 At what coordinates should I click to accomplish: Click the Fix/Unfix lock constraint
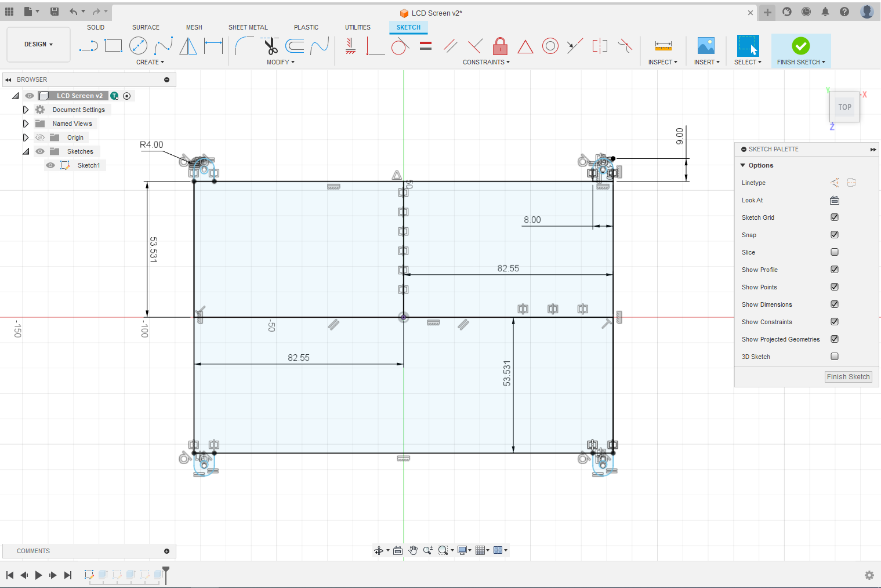(500, 46)
